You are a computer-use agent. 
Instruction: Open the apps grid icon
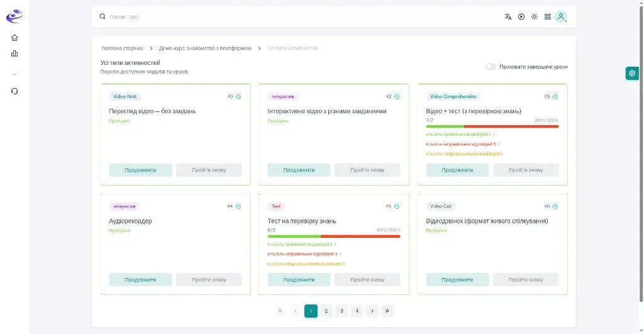(548, 17)
